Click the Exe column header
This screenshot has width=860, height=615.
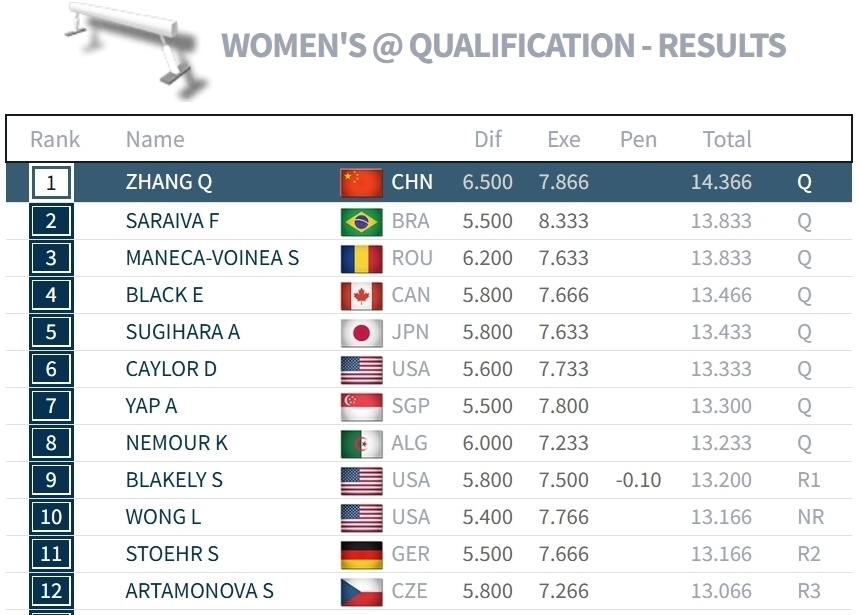[564, 139]
